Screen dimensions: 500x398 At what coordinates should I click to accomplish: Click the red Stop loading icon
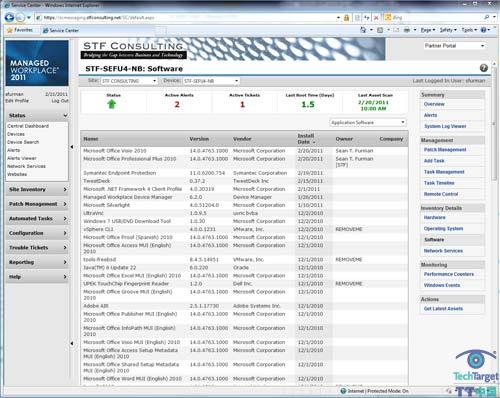pos(376,18)
